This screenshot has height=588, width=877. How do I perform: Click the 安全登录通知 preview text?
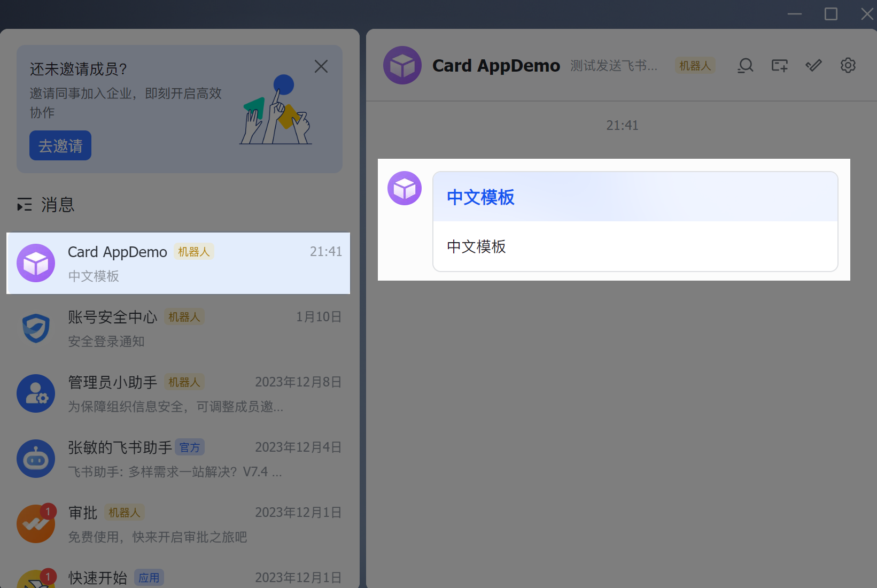coord(106,342)
